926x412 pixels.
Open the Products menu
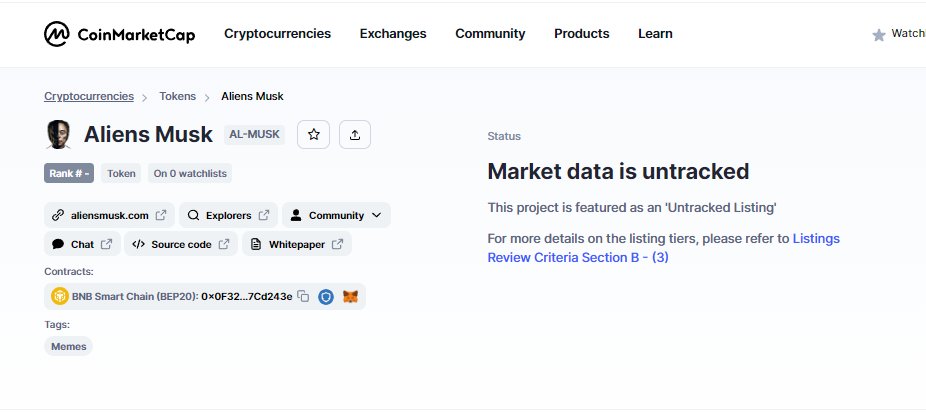click(x=582, y=34)
